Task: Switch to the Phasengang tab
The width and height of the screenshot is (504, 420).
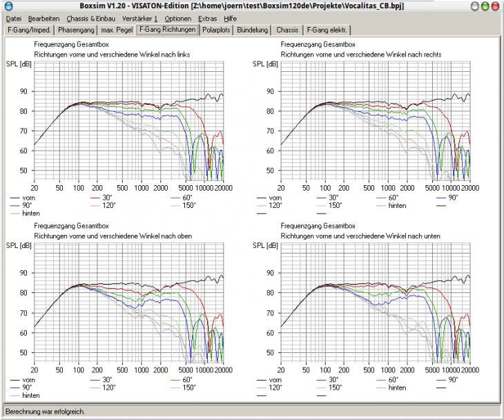Action: pos(76,30)
